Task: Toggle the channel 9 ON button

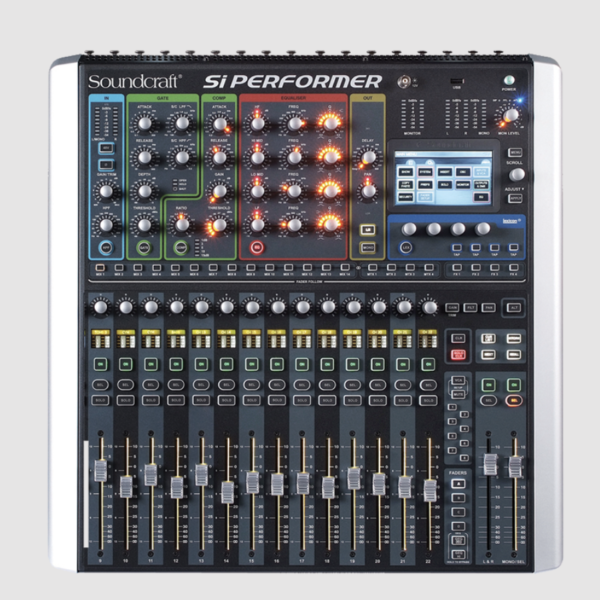Action: [101, 364]
